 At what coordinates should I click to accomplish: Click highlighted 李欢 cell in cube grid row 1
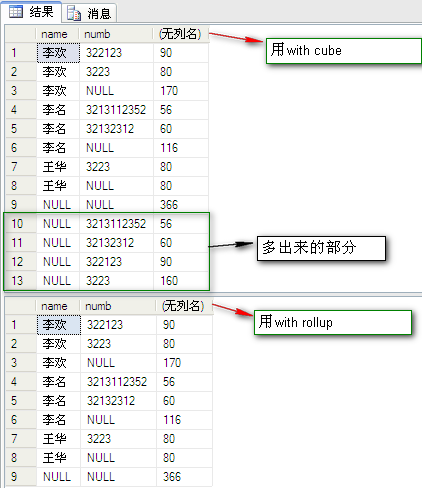(58, 53)
